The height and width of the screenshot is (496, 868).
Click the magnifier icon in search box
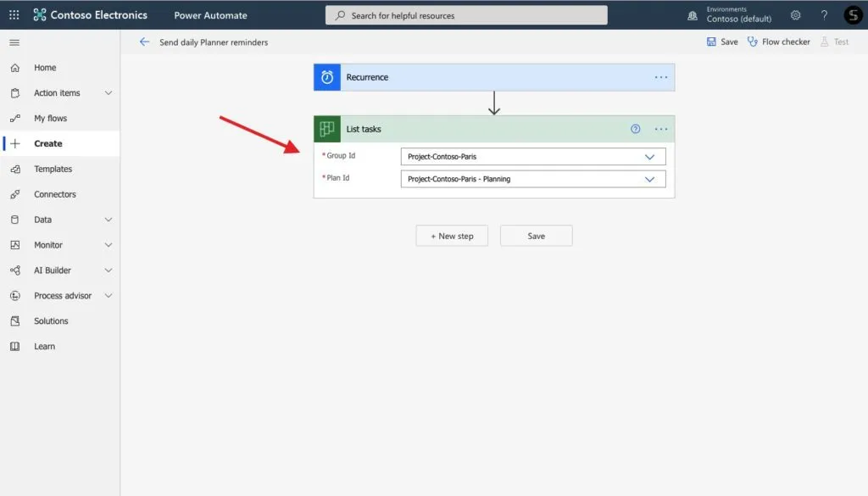pos(341,15)
